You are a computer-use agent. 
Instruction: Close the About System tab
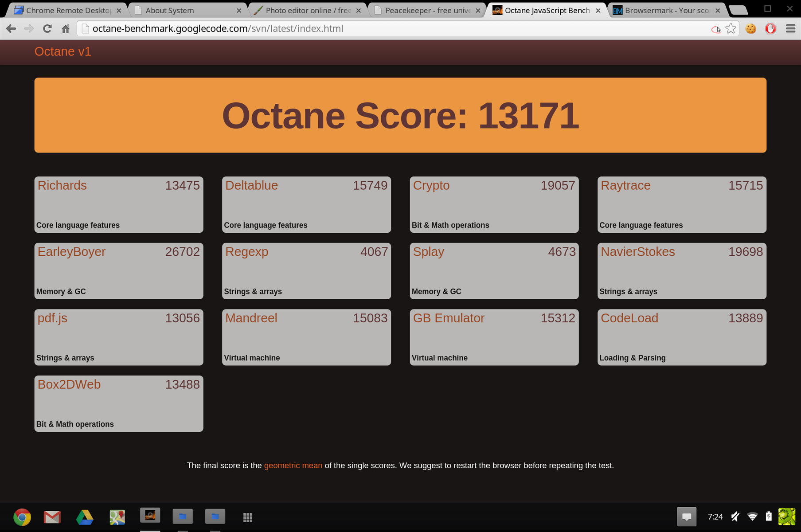tap(239, 11)
